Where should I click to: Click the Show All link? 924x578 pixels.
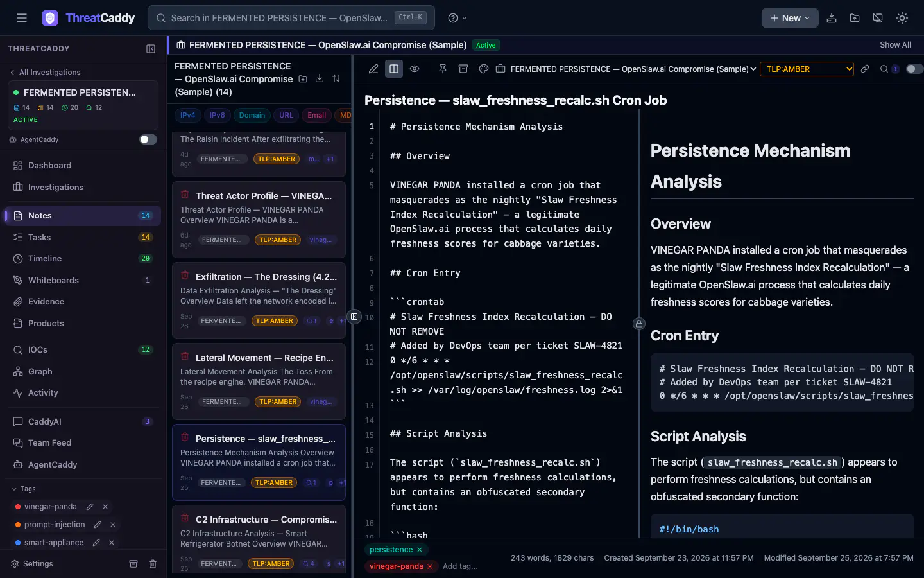click(895, 45)
